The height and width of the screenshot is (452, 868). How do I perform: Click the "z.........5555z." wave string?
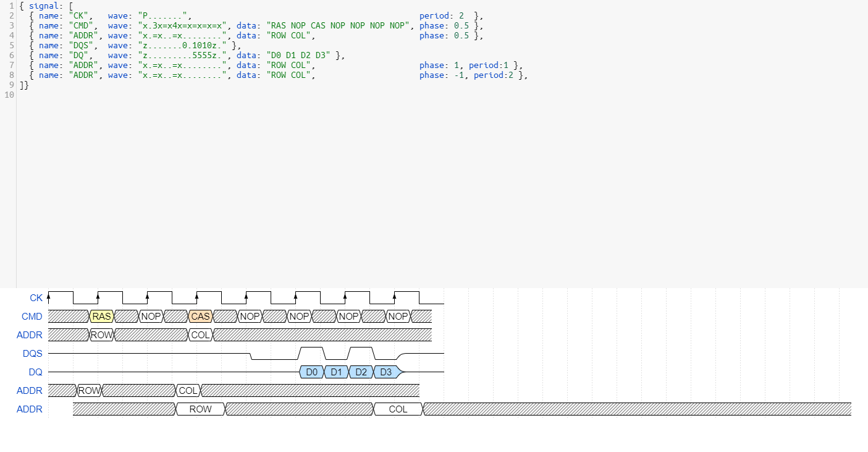click(182, 55)
